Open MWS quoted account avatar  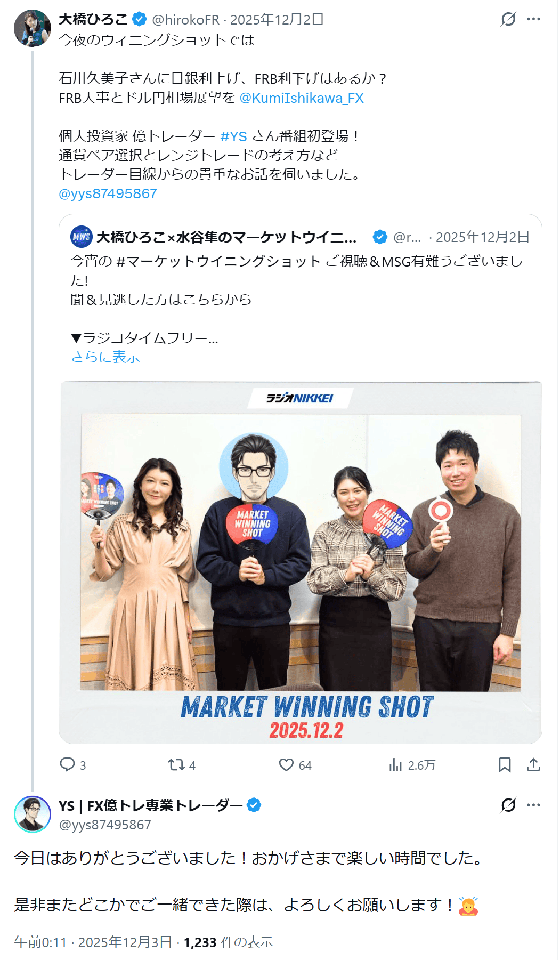point(82,237)
